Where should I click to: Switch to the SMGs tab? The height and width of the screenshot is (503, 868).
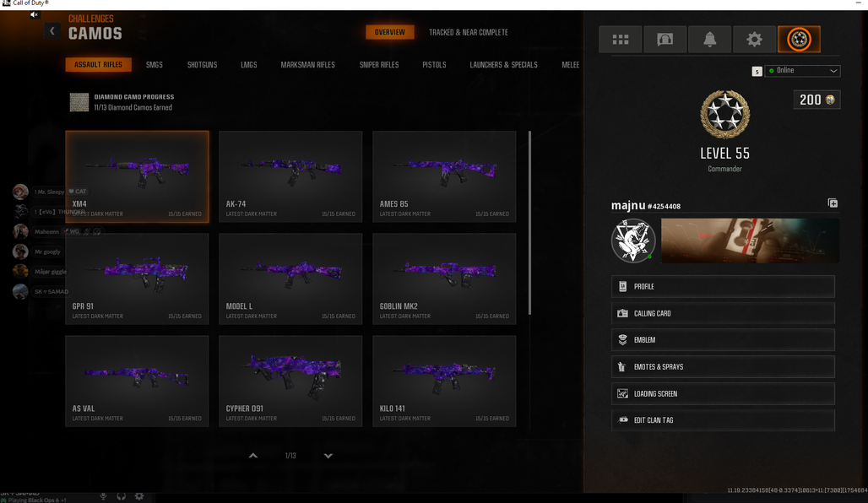[x=155, y=65]
